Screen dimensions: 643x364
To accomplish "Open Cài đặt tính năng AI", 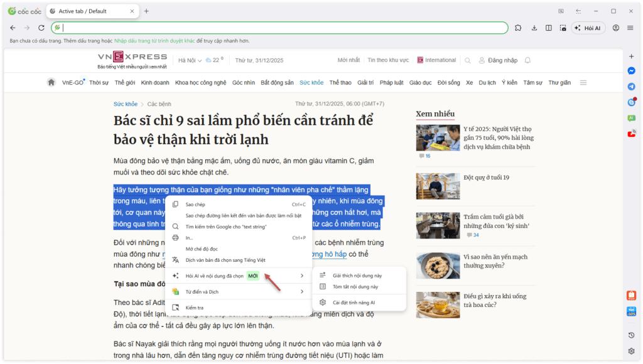I will coord(355,304).
